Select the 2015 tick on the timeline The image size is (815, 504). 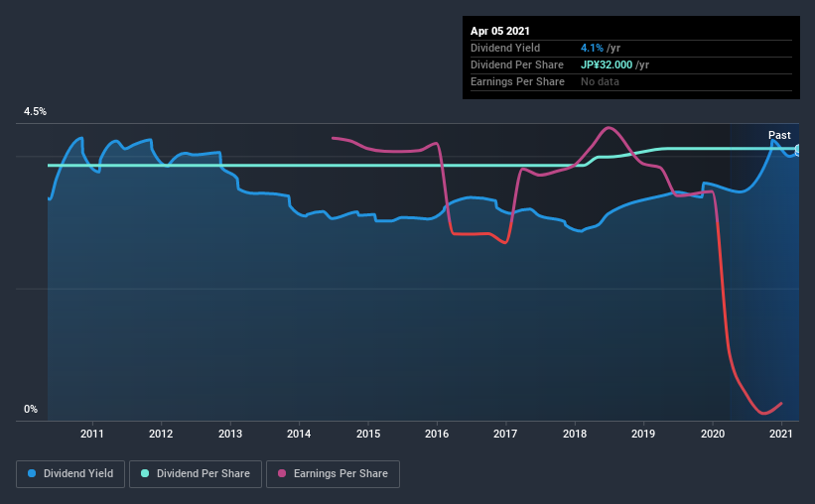(x=368, y=434)
